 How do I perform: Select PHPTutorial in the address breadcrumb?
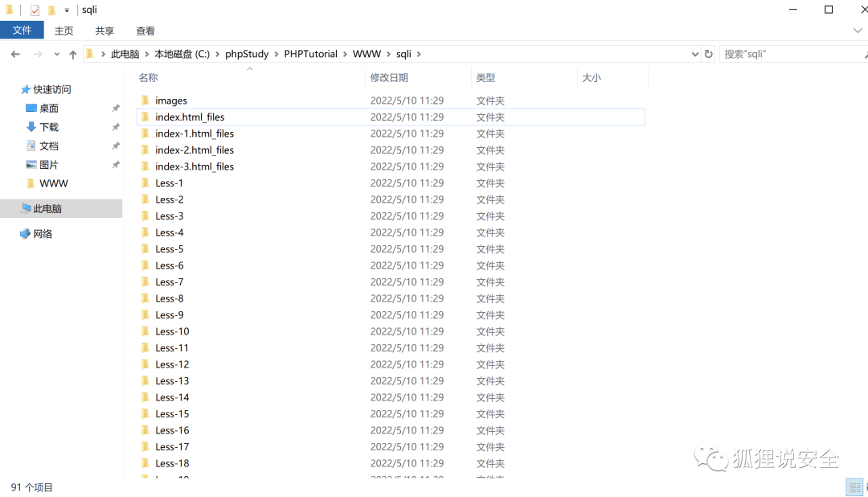310,54
